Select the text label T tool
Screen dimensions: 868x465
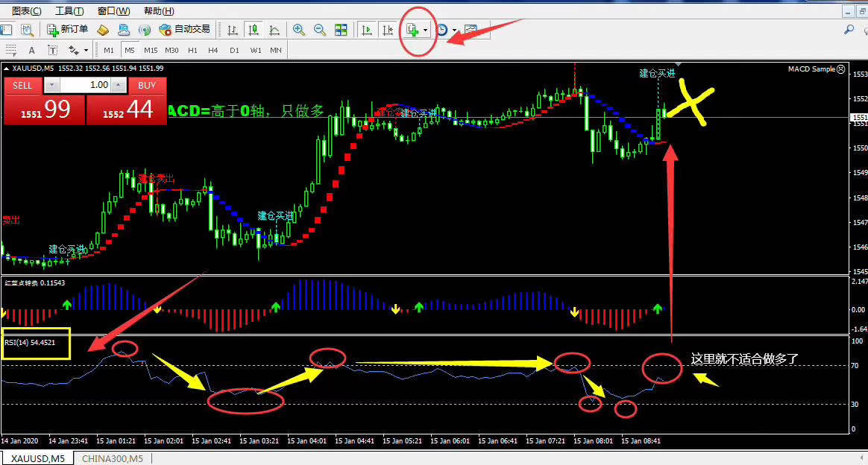(x=53, y=51)
